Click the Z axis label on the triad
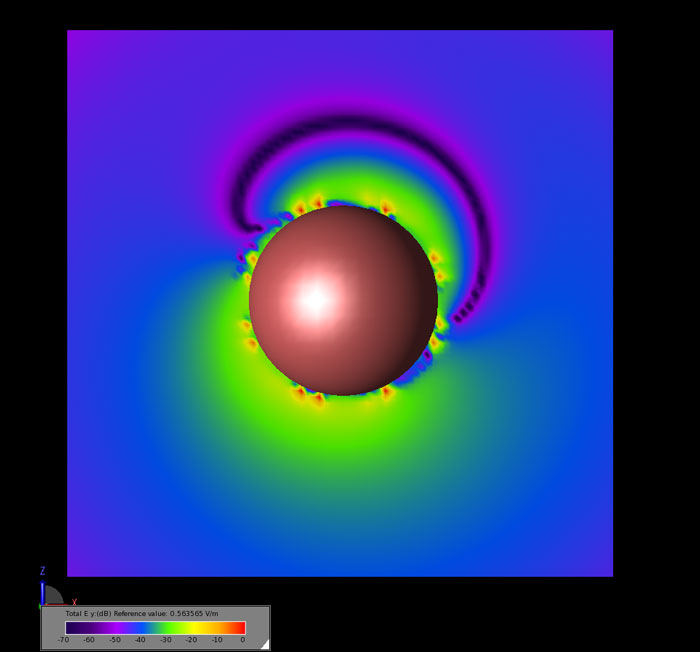The width and height of the screenshot is (700, 652). click(x=42, y=571)
